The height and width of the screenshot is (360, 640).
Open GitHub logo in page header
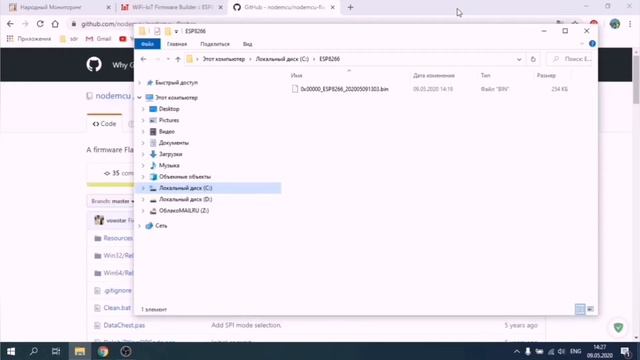pos(94,64)
